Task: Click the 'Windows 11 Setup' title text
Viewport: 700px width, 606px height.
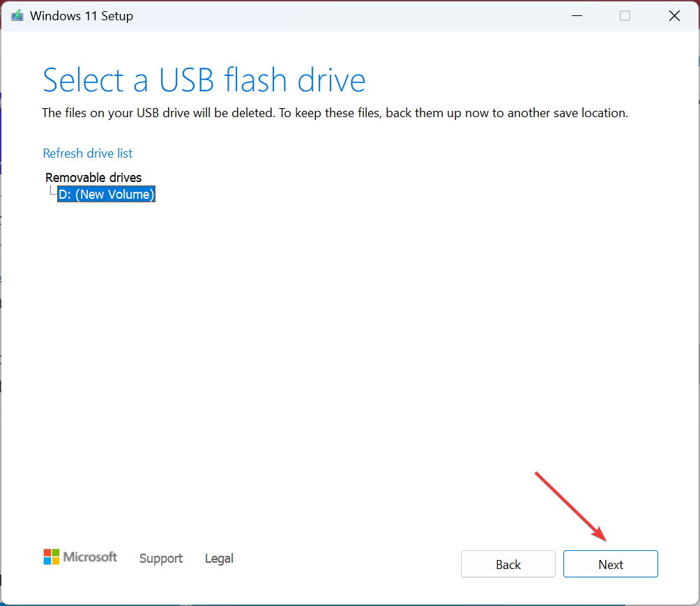Action: tap(82, 16)
